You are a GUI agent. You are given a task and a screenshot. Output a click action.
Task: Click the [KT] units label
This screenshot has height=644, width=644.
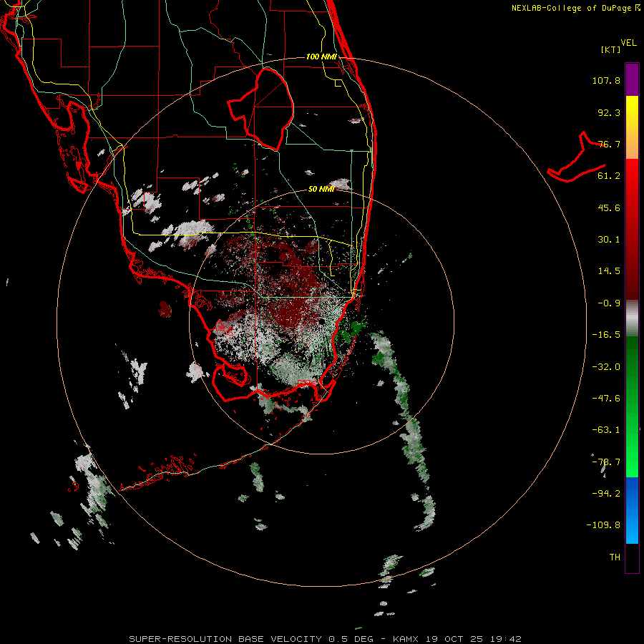click(610, 49)
